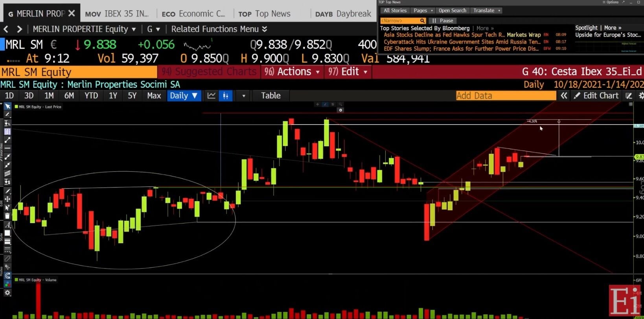The image size is (644, 319).
Task: Select the horizontal line tool
Action: (x=7, y=148)
